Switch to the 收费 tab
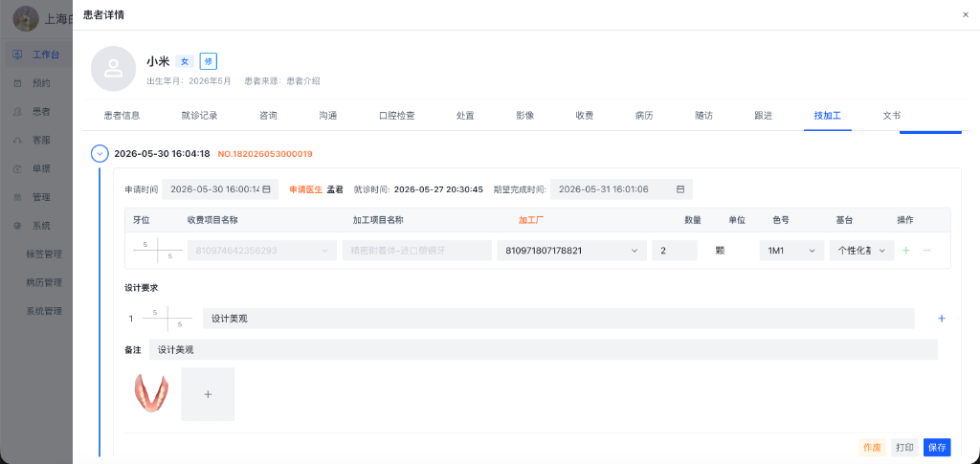 585,116
